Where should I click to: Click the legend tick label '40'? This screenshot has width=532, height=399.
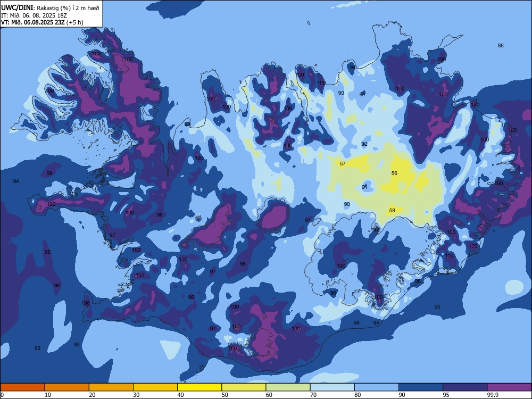180,395
